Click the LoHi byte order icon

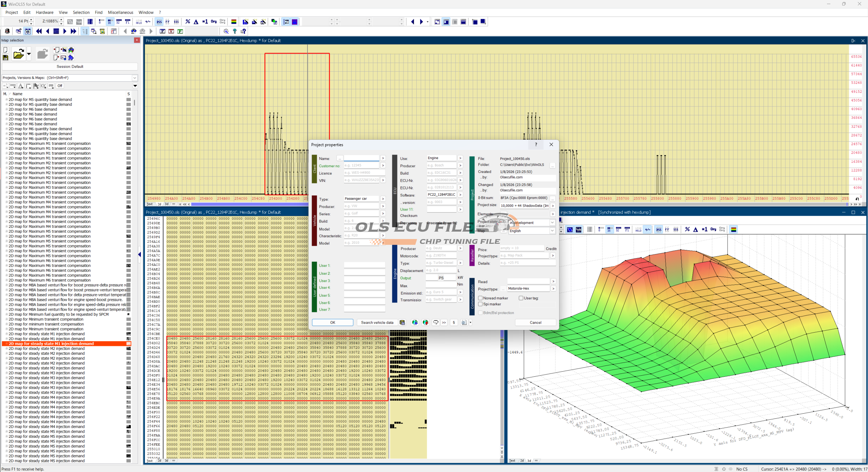pyautogui.click(x=139, y=22)
